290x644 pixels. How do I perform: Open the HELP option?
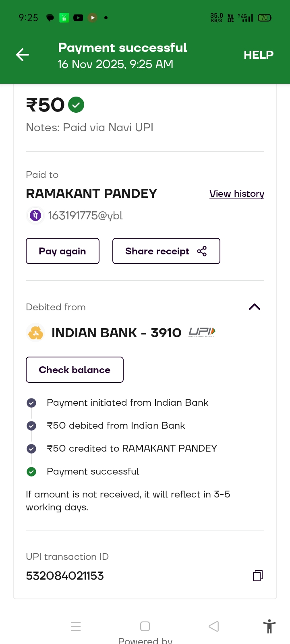point(258,55)
